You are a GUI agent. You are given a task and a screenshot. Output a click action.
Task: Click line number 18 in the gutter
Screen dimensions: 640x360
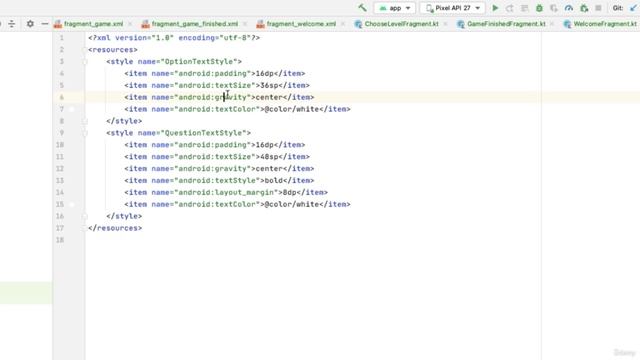pos(60,240)
